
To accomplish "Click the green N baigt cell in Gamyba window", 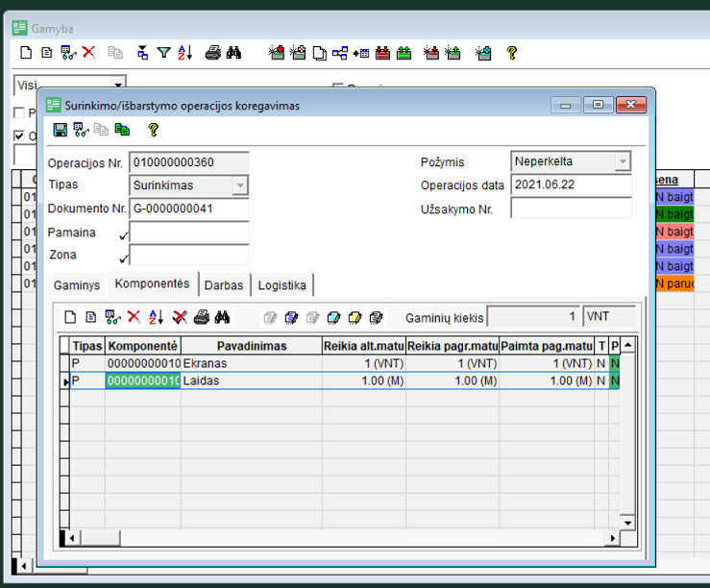I will click(x=674, y=214).
